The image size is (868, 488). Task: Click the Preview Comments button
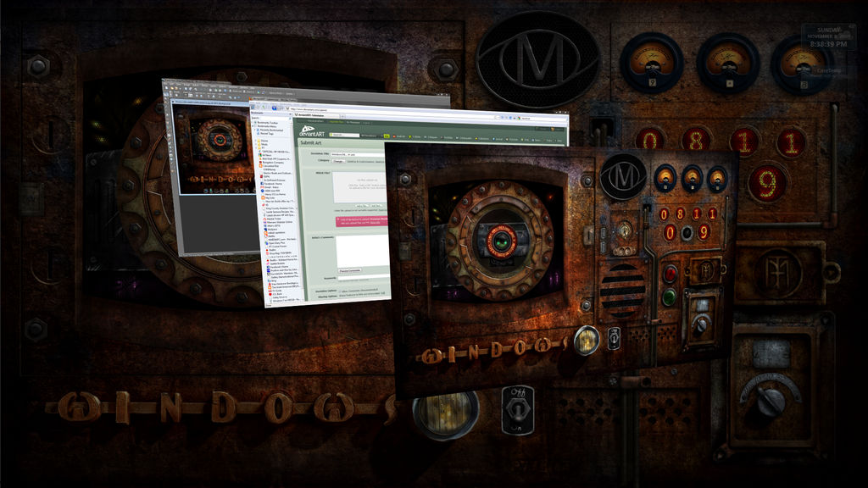[x=350, y=270]
